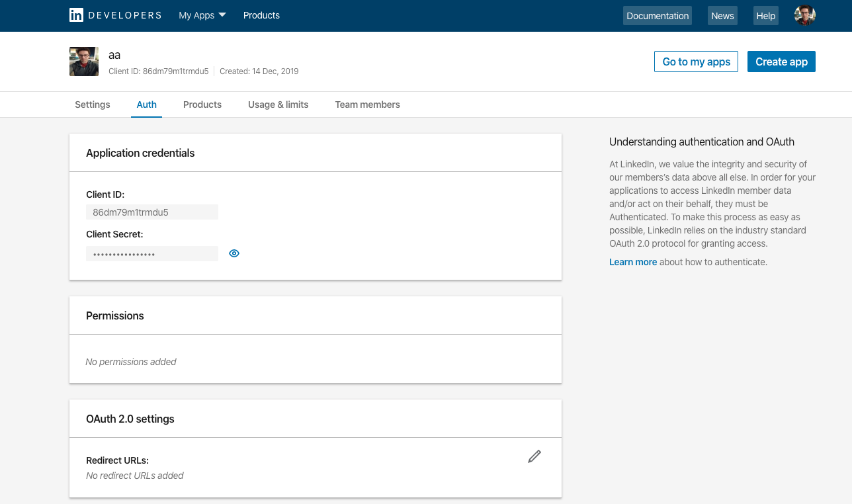The image size is (852, 504).
Task: Open the Usage & limits tab
Action: (x=278, y=105)
